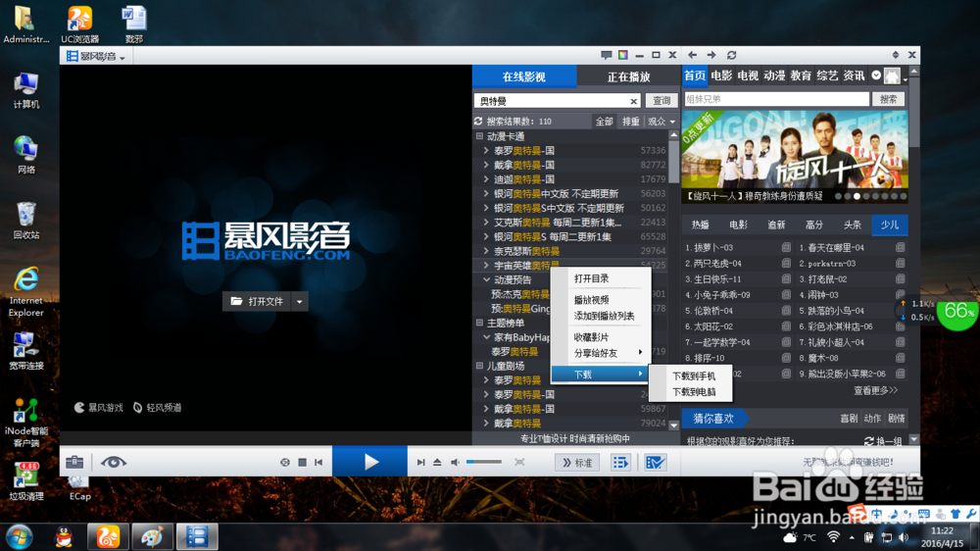The height and width of the screenshot is (551, 980).
Task: Click the 搜索 button in browser panel
Action: click(888, 99)
